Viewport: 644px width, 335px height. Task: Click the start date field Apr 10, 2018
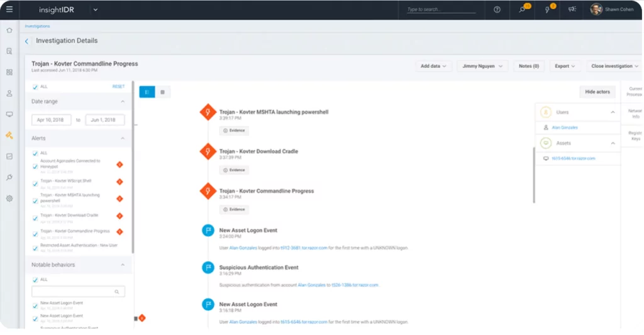(52, 120)
